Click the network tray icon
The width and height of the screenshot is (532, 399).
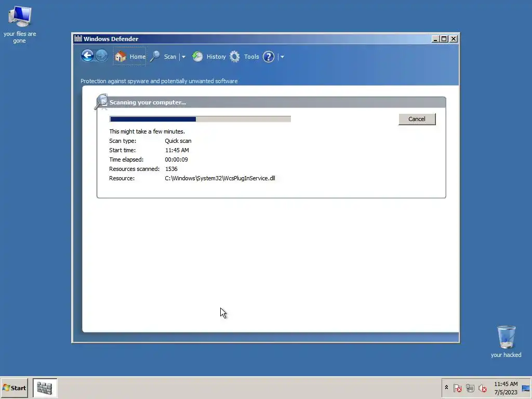[470, 388]
